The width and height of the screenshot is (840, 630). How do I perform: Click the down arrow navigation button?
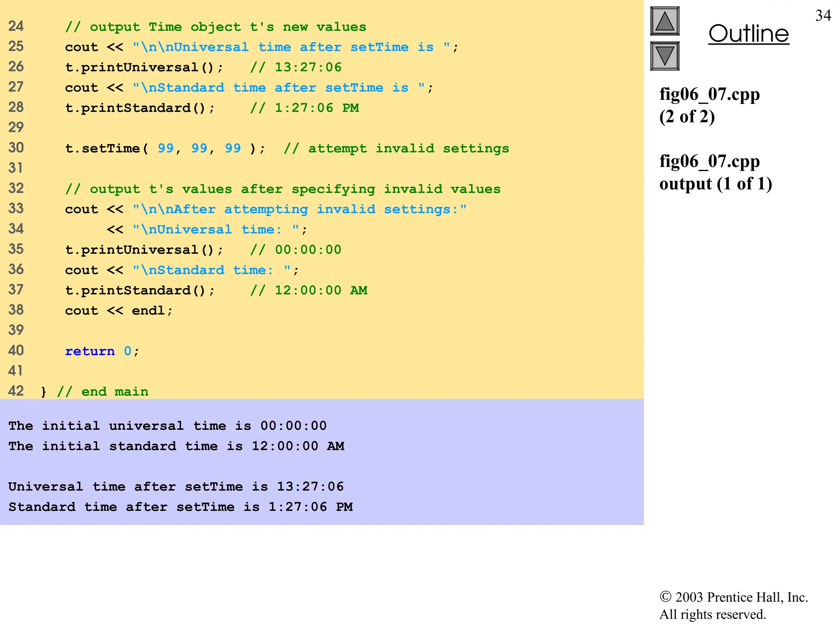(664, 56)
